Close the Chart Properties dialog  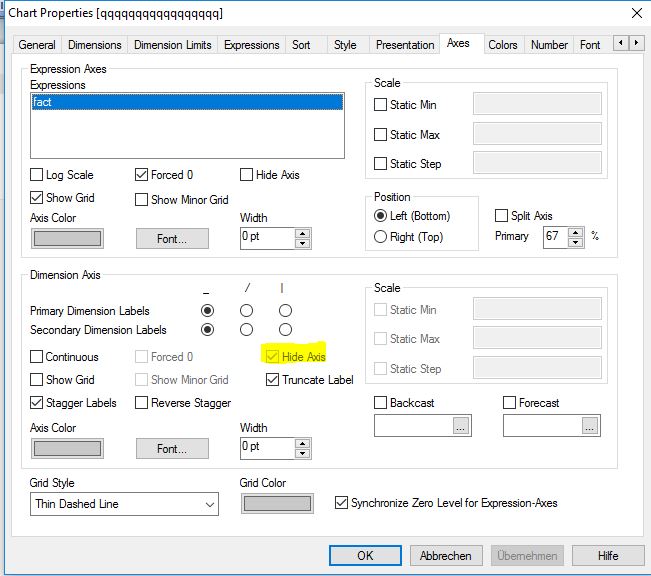coord(636,13)
